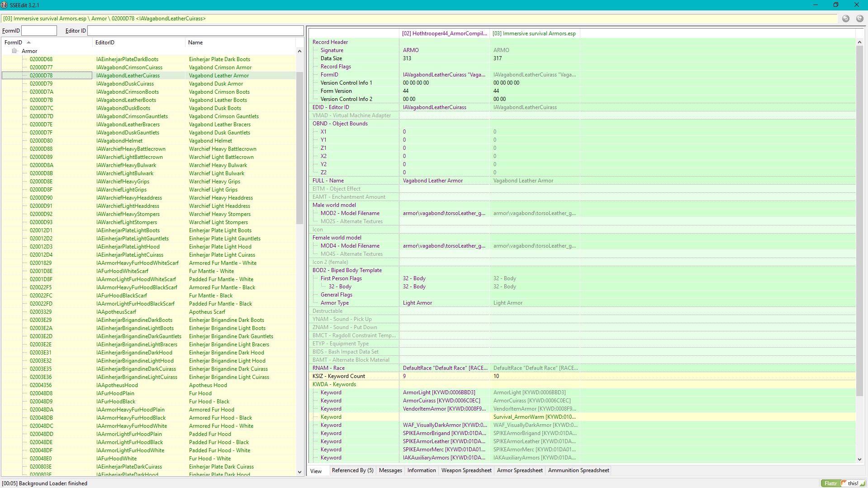Sort the list by EditorID column header
Viewport: 868px width, 488px height.
click(x=105, y=43)
